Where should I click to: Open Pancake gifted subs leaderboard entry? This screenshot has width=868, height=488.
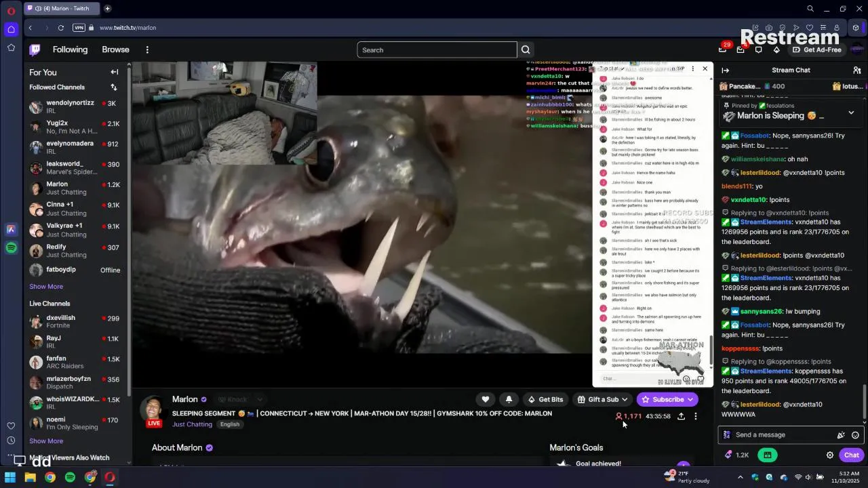(x=752, y=86)
